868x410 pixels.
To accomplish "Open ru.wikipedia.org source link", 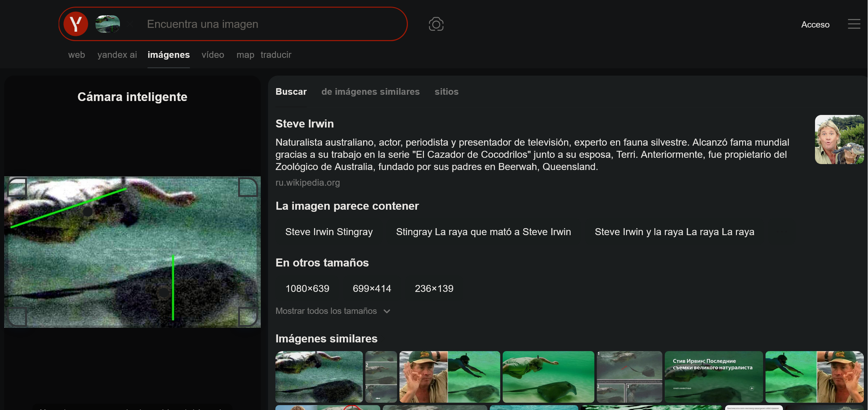I will pos(307,183).
